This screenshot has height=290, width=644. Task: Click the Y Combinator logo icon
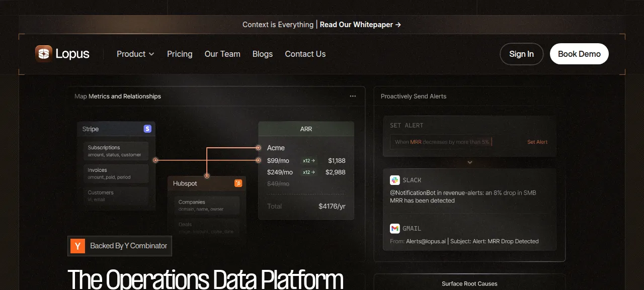pos(77,246)
